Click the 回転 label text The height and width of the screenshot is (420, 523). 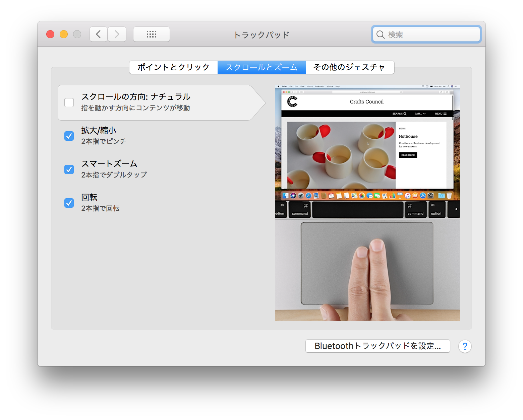pyautogui.click(x=89, y=197)
